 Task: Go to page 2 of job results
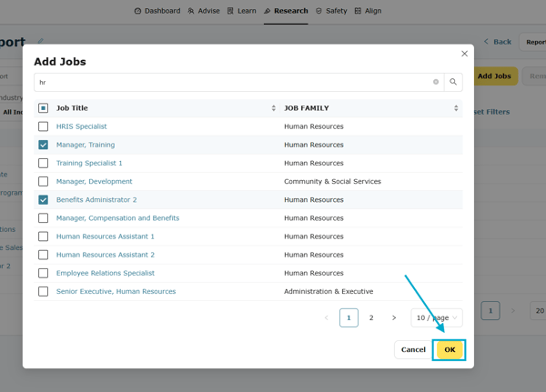click(371, 317)
